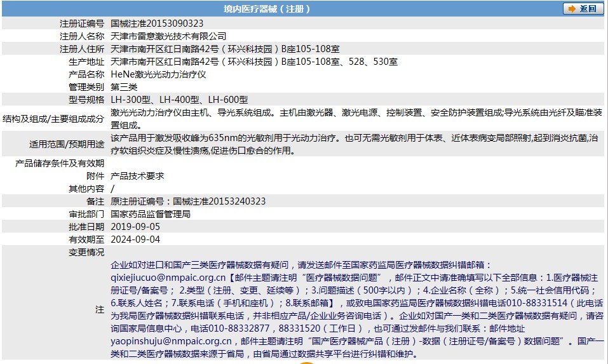Click the 适用范围/预期用途 label
Image resolution: width=608 pixels, height=364 pixels.
click(x=67, y=144)
